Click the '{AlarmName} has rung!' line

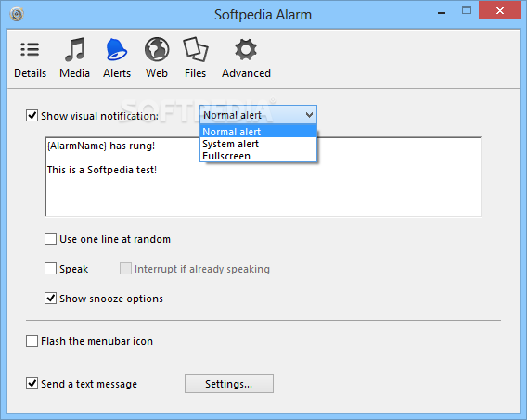pyautogui.click(x=101, y=146)
